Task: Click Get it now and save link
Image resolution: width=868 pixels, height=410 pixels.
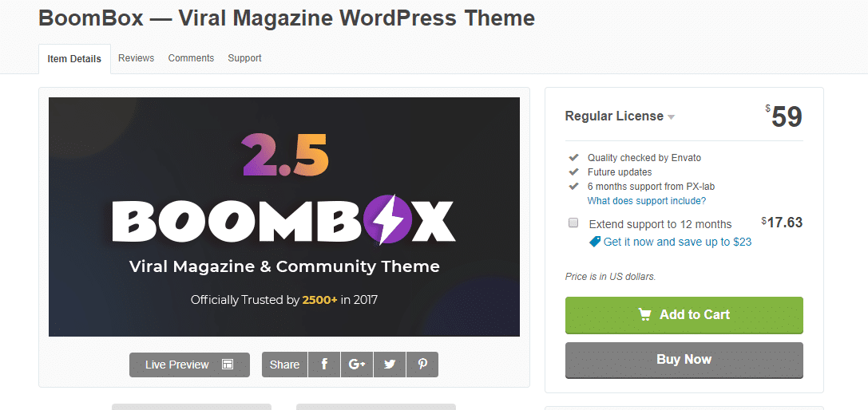Action: pyautogui.click(x=678, y=242)
